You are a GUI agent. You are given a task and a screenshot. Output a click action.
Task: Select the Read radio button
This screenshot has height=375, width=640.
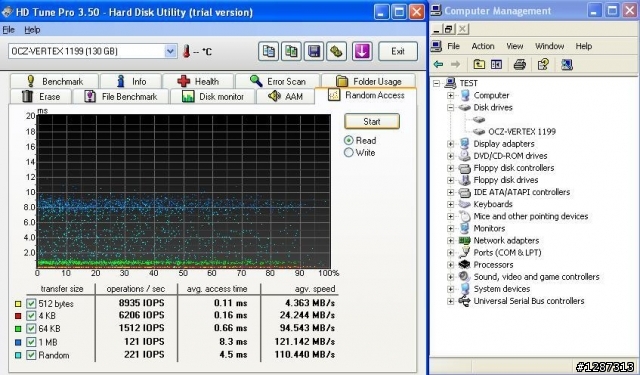[349, 140]
